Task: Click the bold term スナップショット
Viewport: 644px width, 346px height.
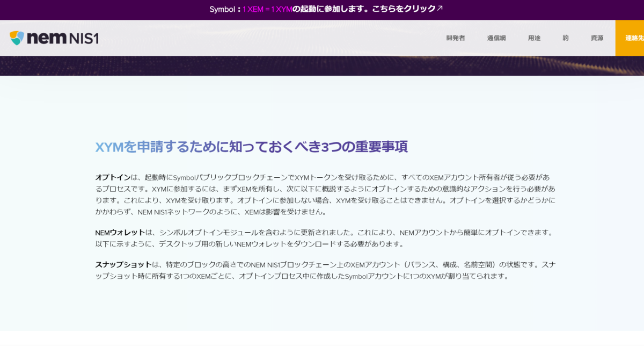Action: click(123, 265)
